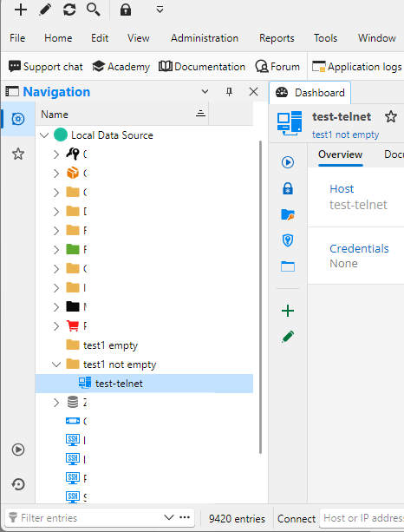Image resolution: width=404 pixels, height=532 pixels.
Task: Expand the orange box folder node
Action: [56, 174]
